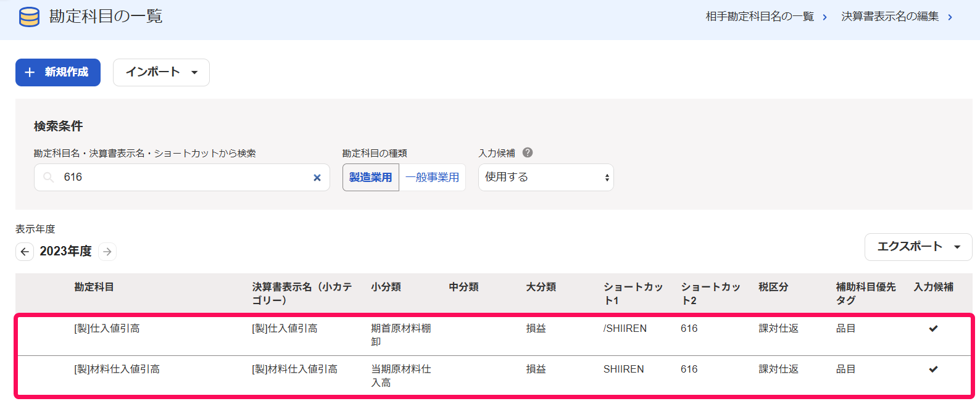Image resolution: width=980 pixels, height=409 pixels.
Task: Open the エクスポート dropdown
Action: tap(918, 247)
